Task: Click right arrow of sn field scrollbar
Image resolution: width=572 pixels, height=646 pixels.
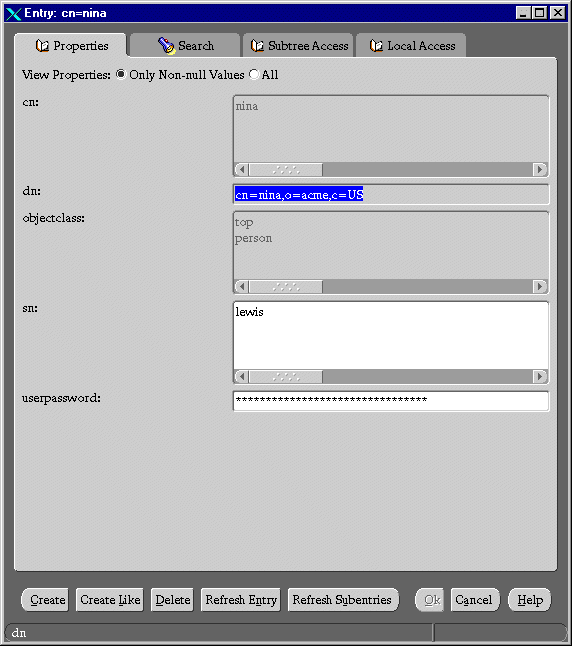Action: tap(539, 376)
